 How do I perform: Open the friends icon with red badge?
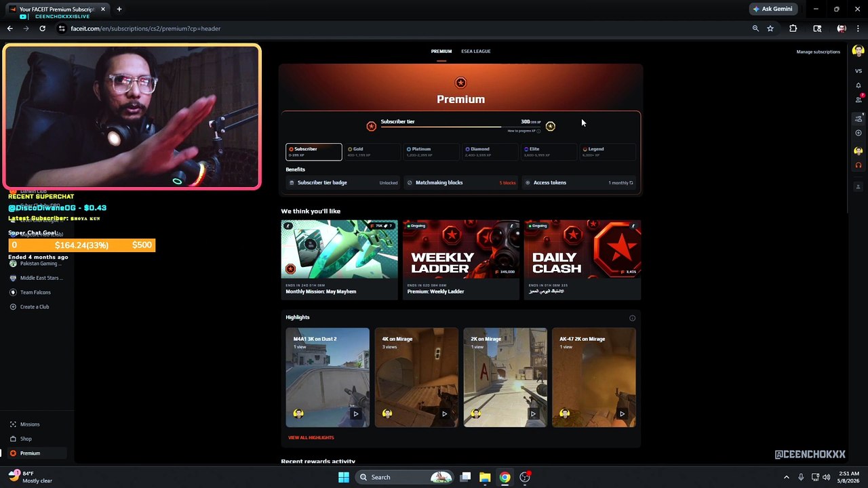pos(858,99)
